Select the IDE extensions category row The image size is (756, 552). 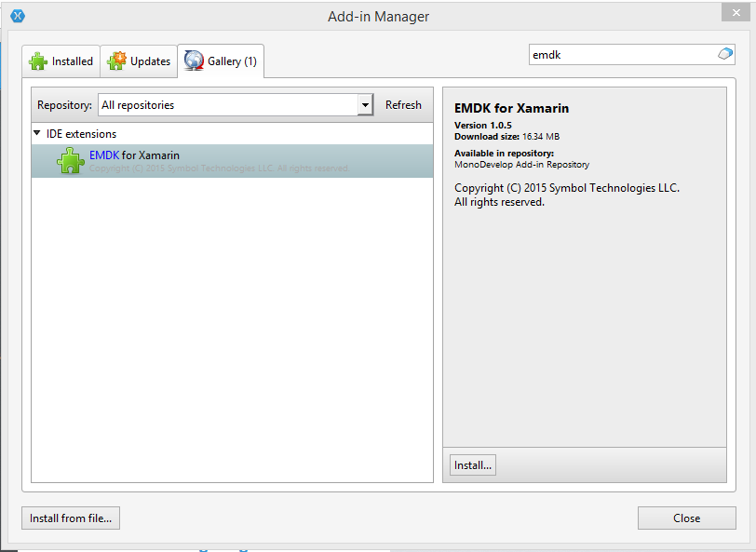(x=82, y=134)
